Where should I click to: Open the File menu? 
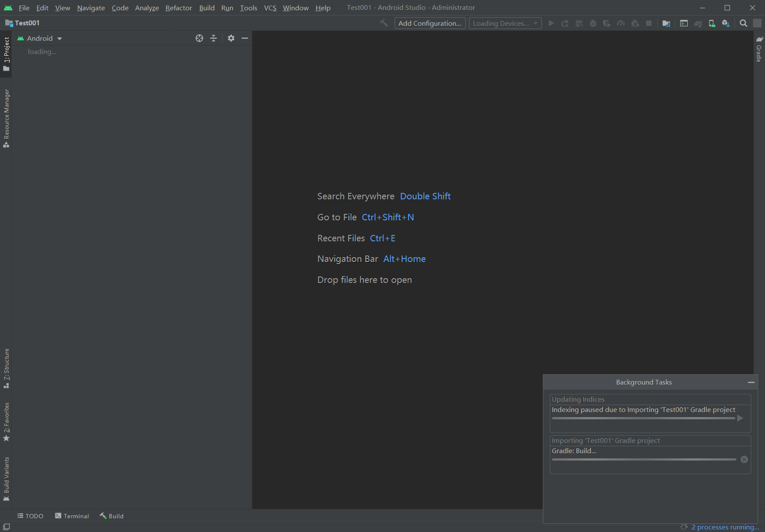tap(24, 8)
